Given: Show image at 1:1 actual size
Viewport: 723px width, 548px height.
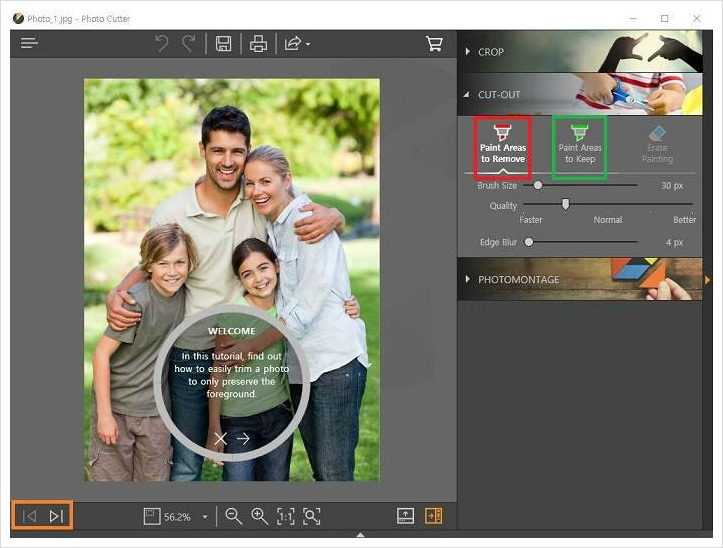Looking at the screenshot, I should [x=285, y=517].
